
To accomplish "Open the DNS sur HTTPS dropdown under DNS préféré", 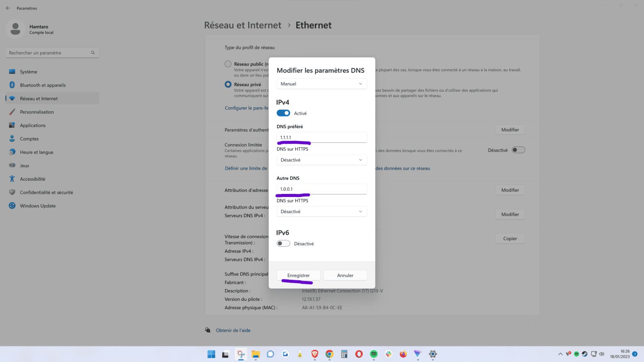I will coord(322,160).
